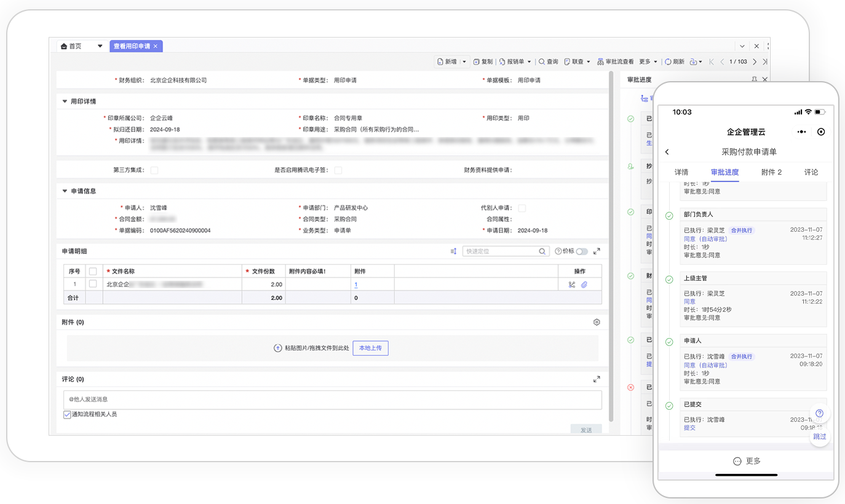Click the 本地上传 button
Screen dimensions: 845x504
tap(370, 348)
